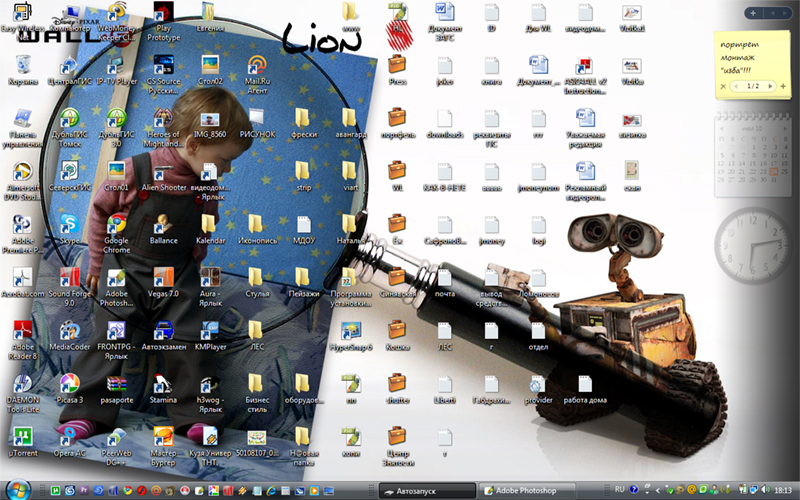
Task: Delete the current sticky note
Action: (723, 86)
